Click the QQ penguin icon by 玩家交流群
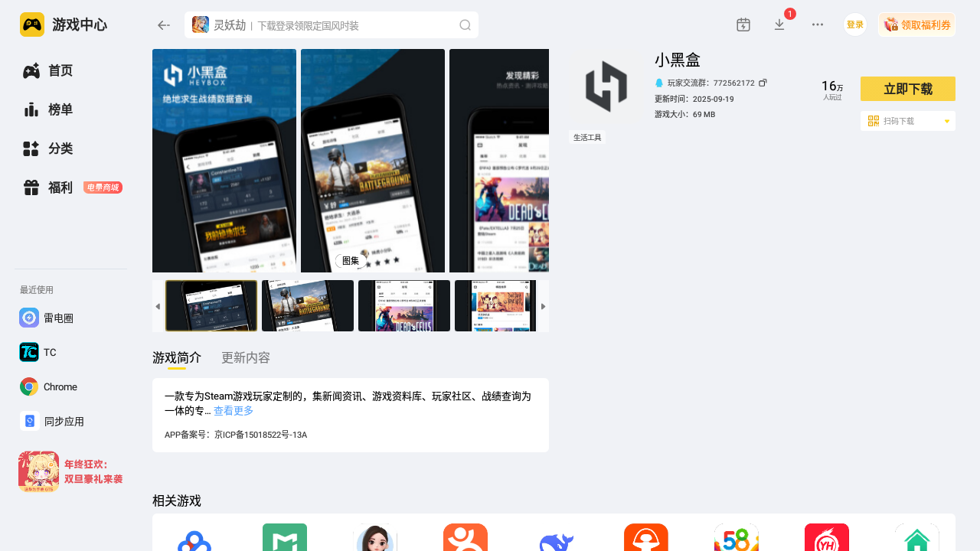980x551 pixels. (x=659, y=83)
